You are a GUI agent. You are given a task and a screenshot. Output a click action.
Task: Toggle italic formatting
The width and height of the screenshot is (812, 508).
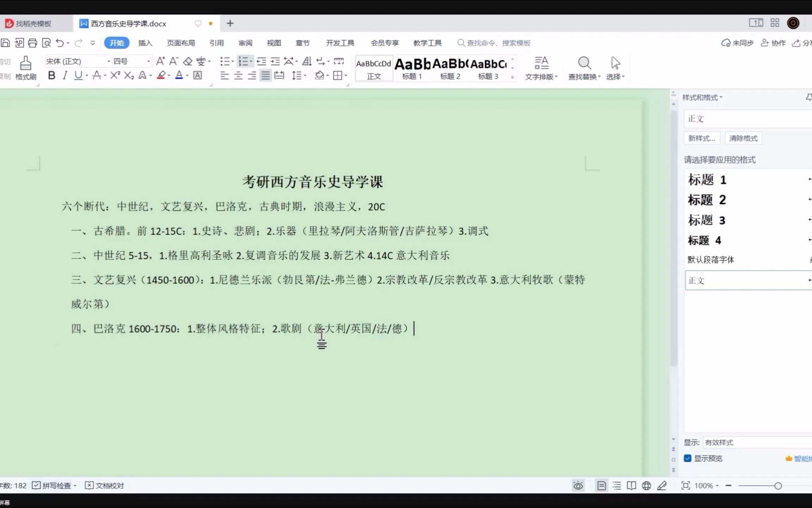pyautogui.click(x=65, y=75)
